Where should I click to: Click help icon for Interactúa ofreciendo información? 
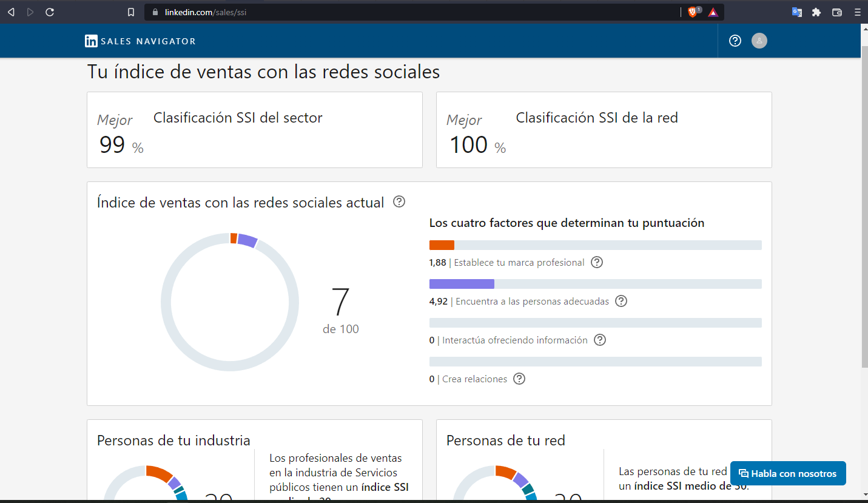point(600,340)
